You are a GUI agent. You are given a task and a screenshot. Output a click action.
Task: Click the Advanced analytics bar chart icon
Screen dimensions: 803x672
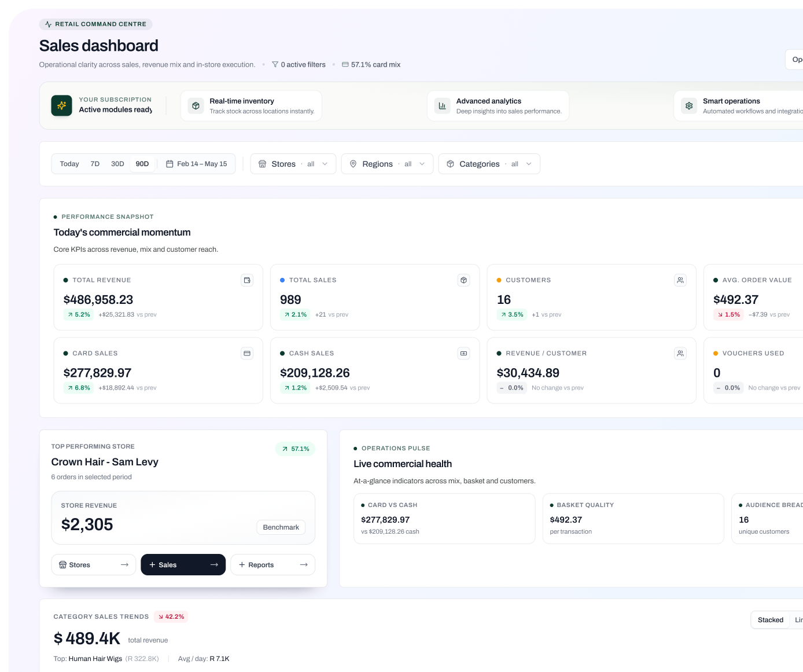click(443, 106)
